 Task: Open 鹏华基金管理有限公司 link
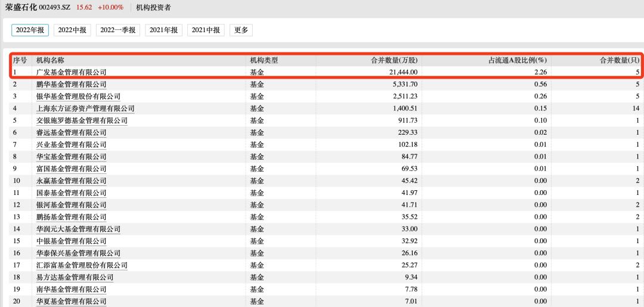[x=71, y=84]
